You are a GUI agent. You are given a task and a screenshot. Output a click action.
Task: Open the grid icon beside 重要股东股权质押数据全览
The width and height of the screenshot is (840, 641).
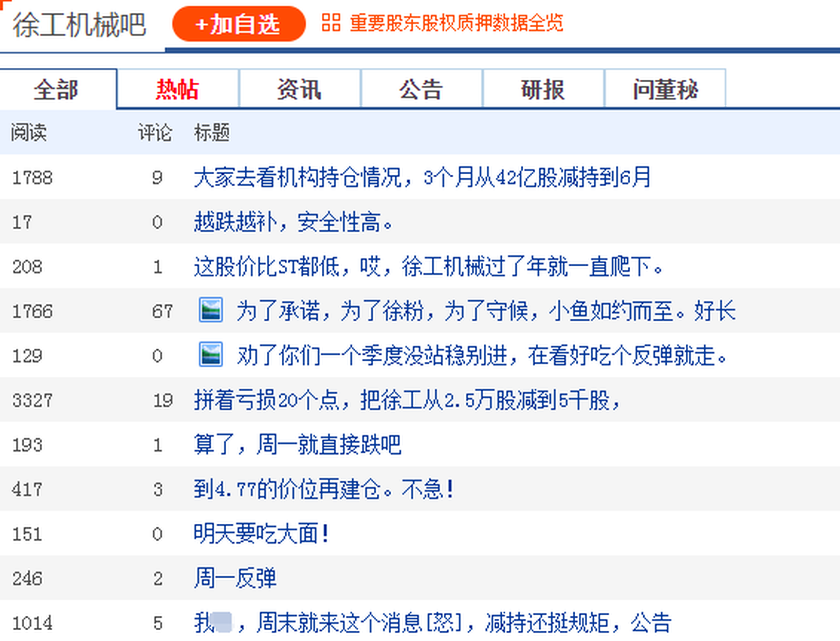[x=331, y=23]
